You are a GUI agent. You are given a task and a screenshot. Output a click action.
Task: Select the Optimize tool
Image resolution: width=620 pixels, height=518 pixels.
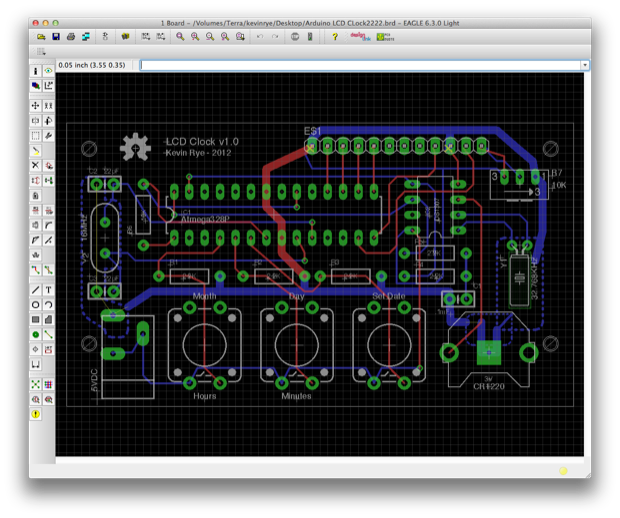coord(48,240)
